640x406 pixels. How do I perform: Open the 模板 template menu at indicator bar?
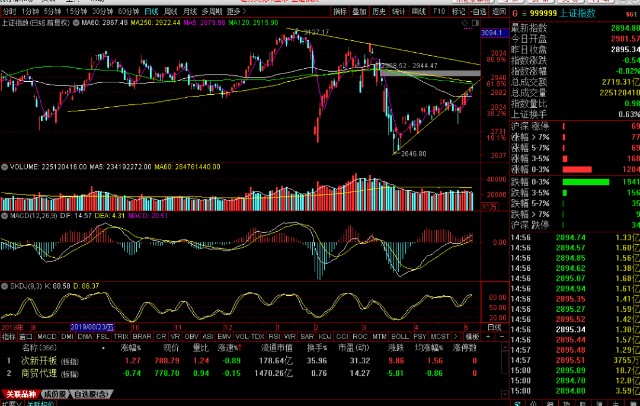pos(473,337)
